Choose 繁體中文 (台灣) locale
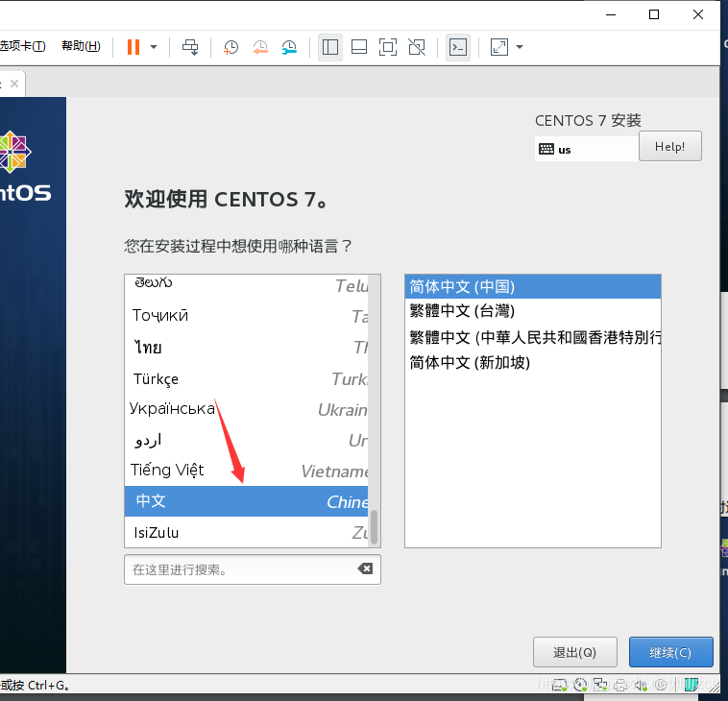The image size is (728, 701). [x=532, y=310]
